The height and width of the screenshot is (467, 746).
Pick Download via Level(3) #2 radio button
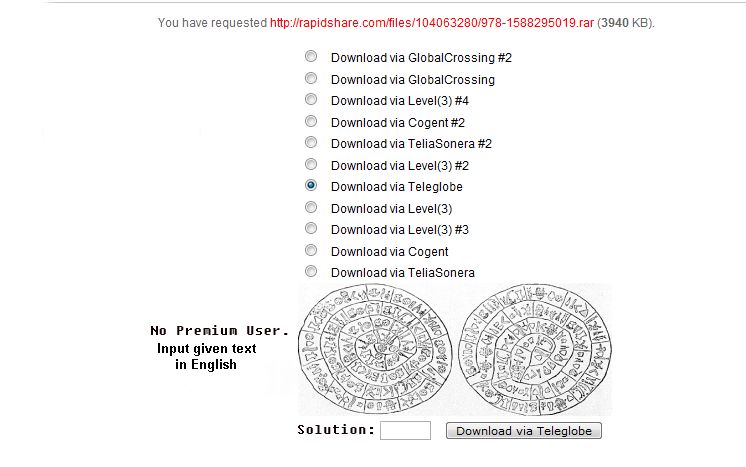pyautogui.click(x=311, y=164)
